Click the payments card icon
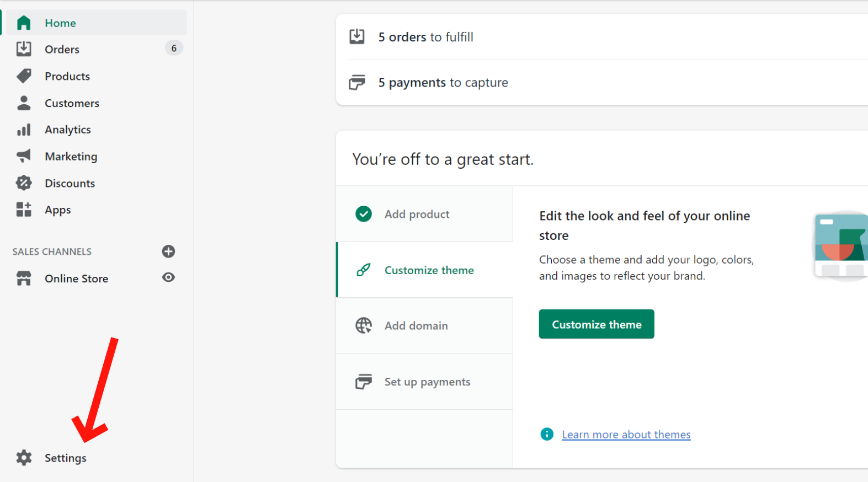868x482 pixels. pos(358,82)
